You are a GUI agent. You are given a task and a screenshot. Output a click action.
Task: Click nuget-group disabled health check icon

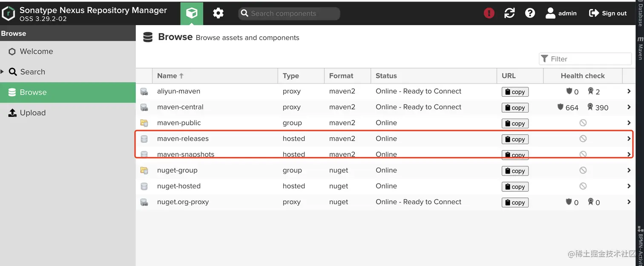tap(583, 170)
